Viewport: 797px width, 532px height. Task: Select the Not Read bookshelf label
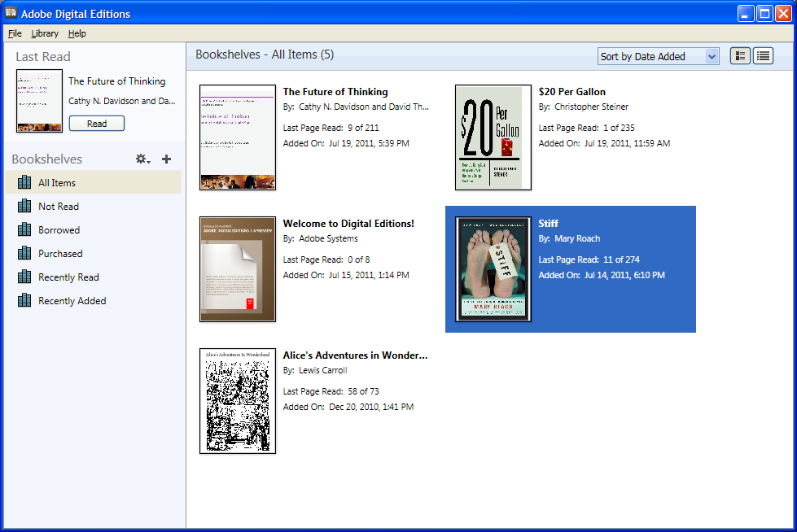(59, 207)
